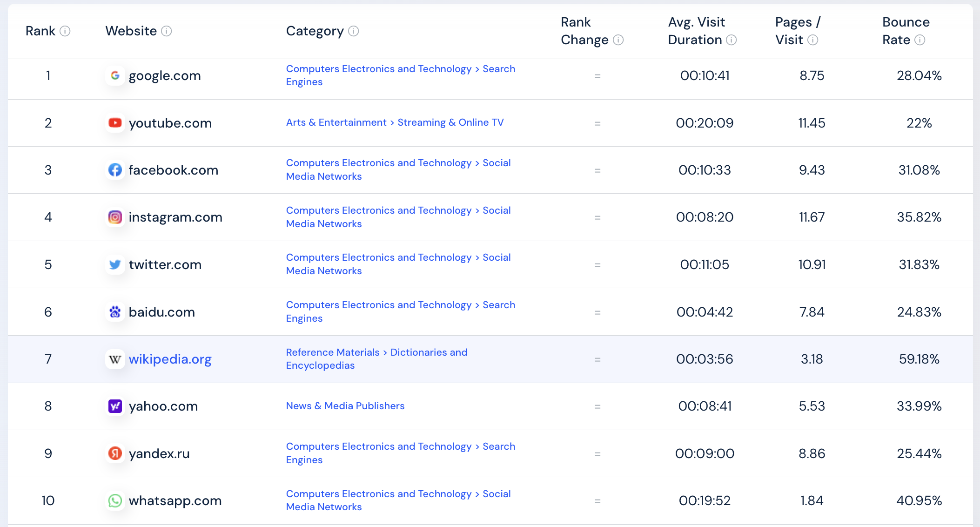The width and height of the screenshot is (980, 527).
Task: Click the Instagram favicon
Action: tap(115, 217)
